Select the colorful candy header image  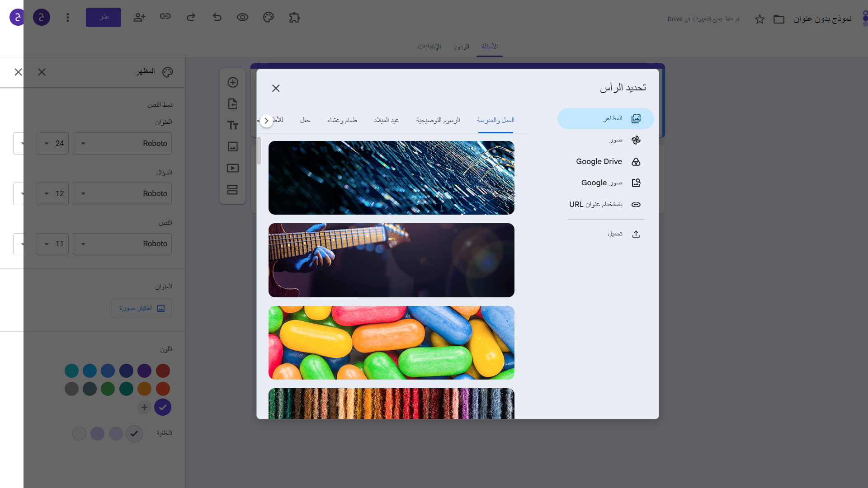click(x=392, y=343)
